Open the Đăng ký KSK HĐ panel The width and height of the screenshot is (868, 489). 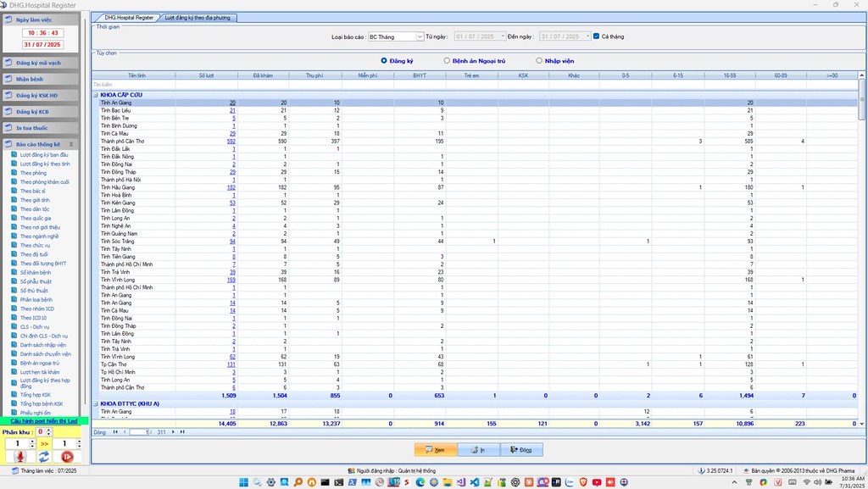pos(41,95)
